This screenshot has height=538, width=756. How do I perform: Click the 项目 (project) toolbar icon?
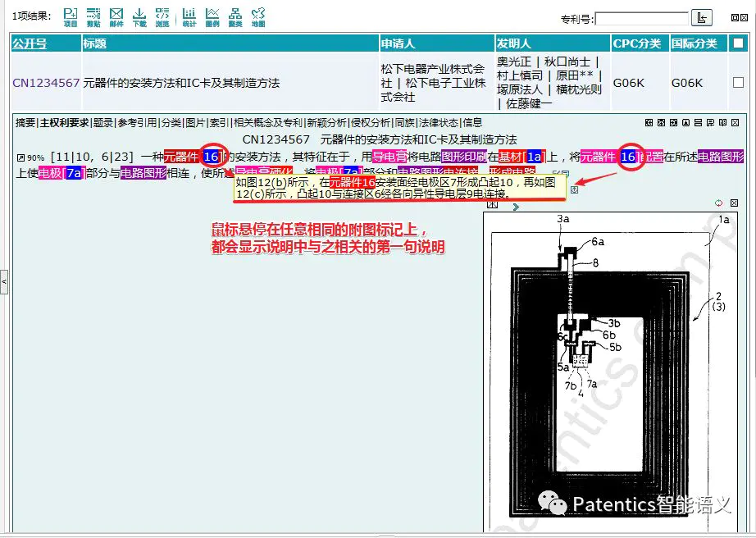coord(71,16)
